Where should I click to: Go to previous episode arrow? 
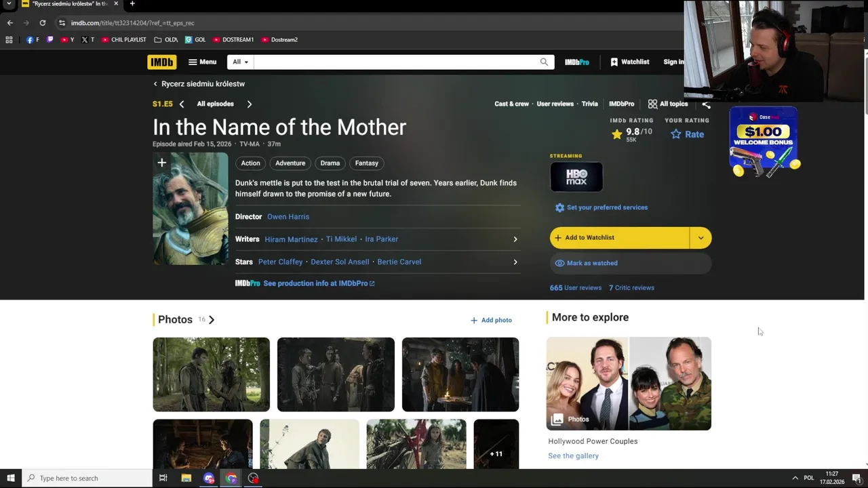tap(181, 104)
